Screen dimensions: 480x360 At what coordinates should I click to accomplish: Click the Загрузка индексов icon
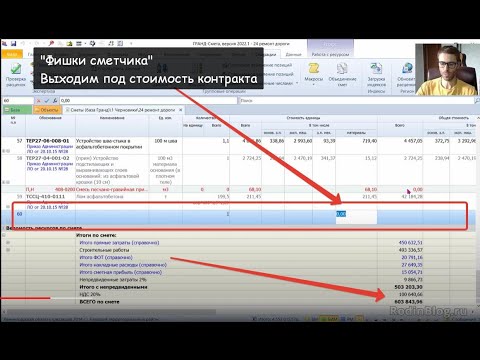point(376,69)
